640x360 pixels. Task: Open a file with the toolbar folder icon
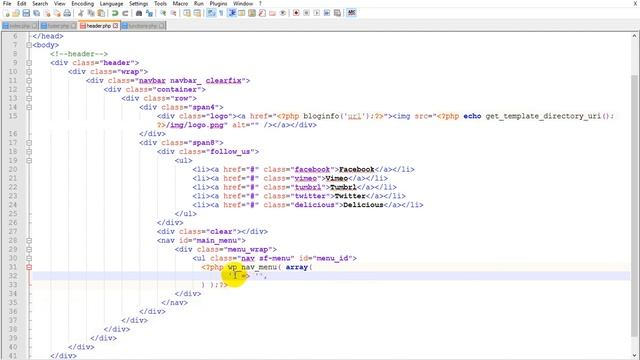16,13
